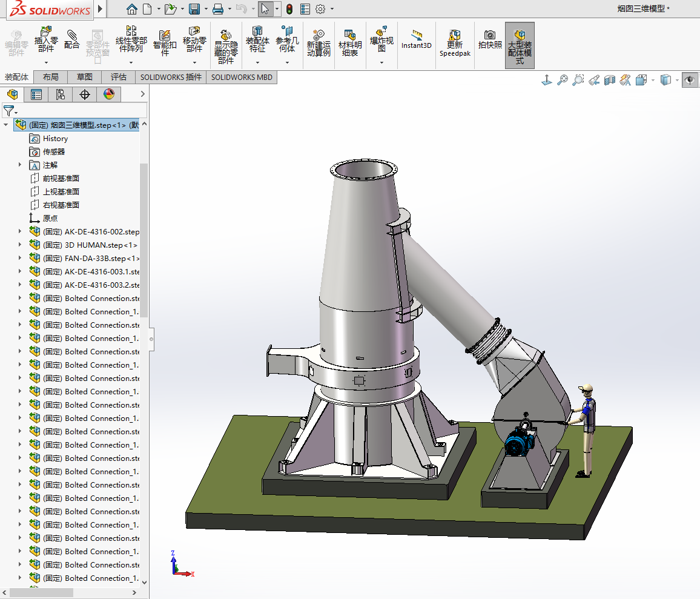Open the 爆炸视图 exploded view dropdown arrow
The image size is (700, 599).
(x=381, y=62)
